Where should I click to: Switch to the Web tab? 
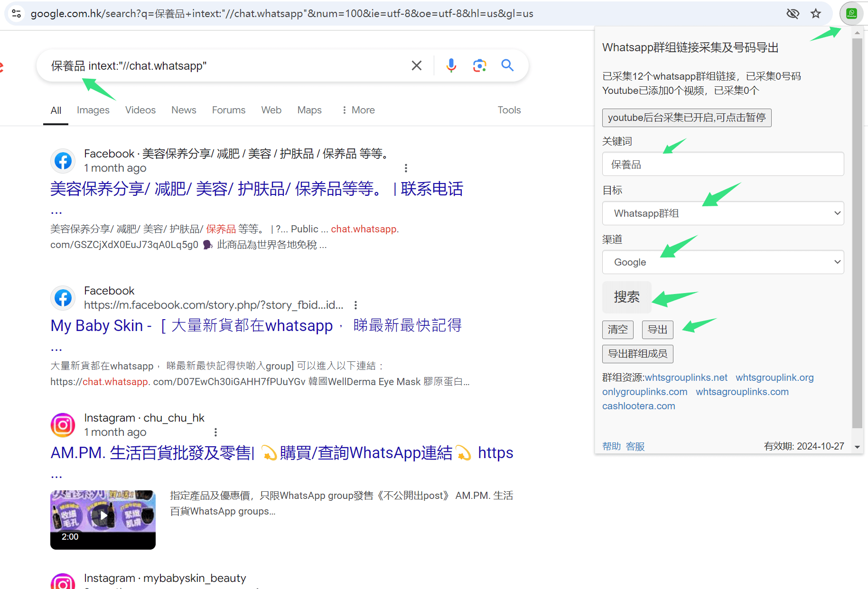(271, 110)
